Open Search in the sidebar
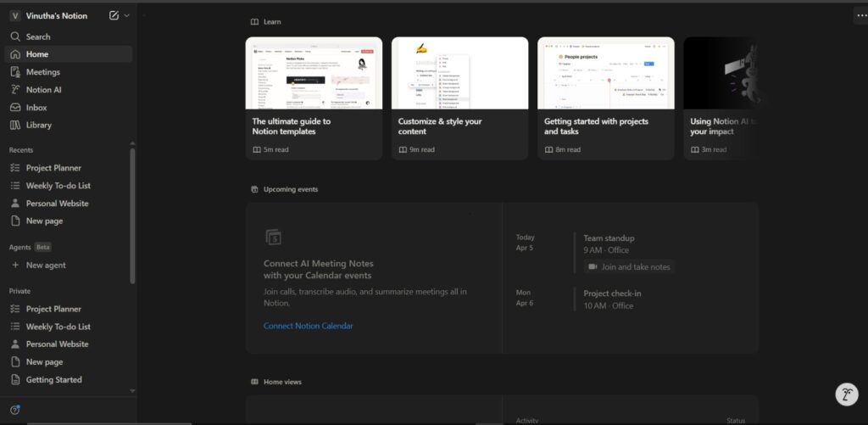868x425 pixels. click(x=38, y=36)
